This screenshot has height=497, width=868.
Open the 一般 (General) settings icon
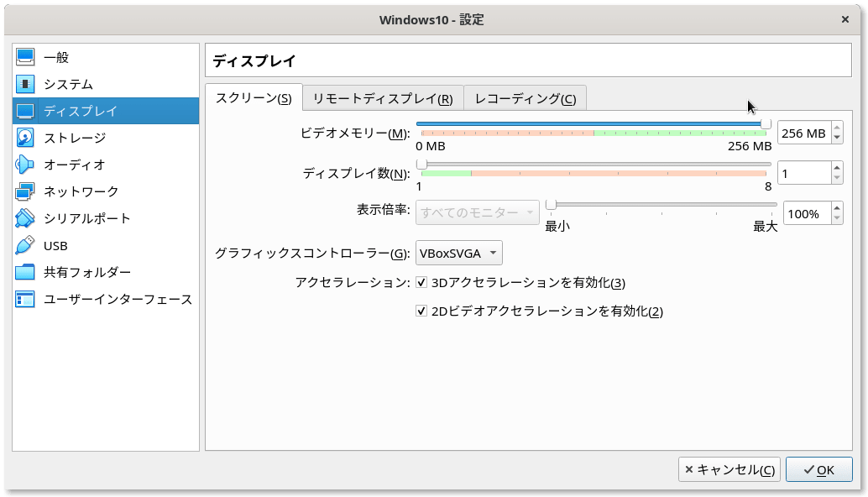click(x=25, y=57)
